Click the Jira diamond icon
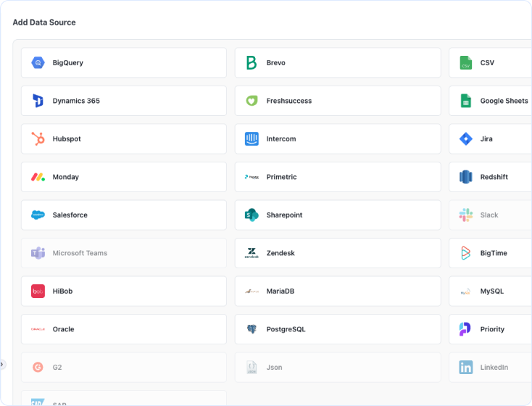The height and width of the screenshot is (406, 532). [x=465, y=139]
